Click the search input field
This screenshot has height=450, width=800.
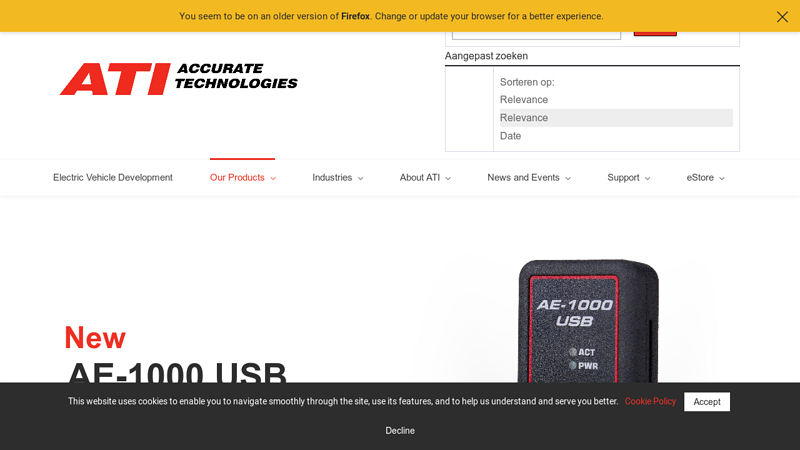coord(536,36)
